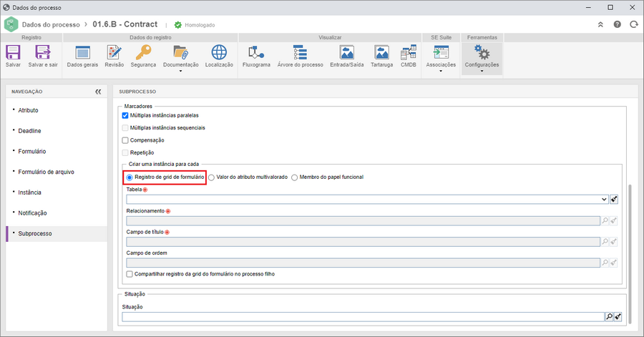Click the Situação input field
The image size is (644, 337).
point(363,317)
